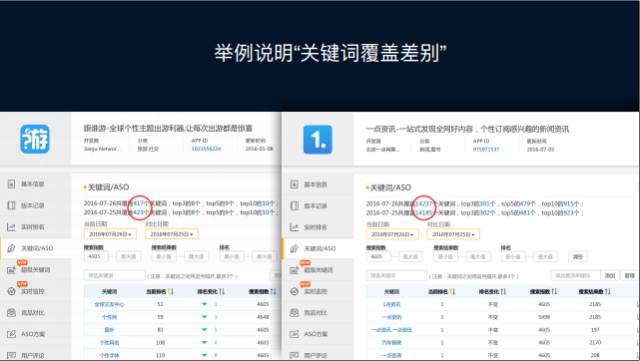This screenshot has width=640, height=361.
Task: Open ASO方案 icon in right panel sidebar
Action: click(x=294, y=334)
